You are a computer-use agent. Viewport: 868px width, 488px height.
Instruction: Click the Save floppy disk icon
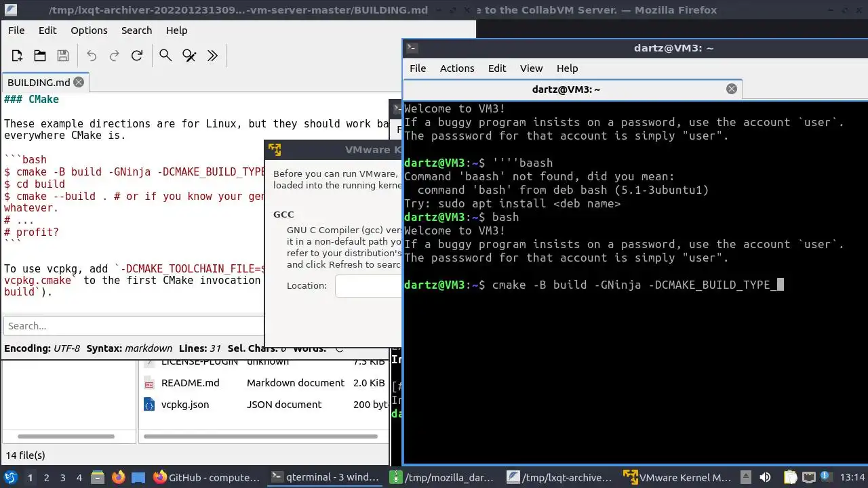coord(63,56)
